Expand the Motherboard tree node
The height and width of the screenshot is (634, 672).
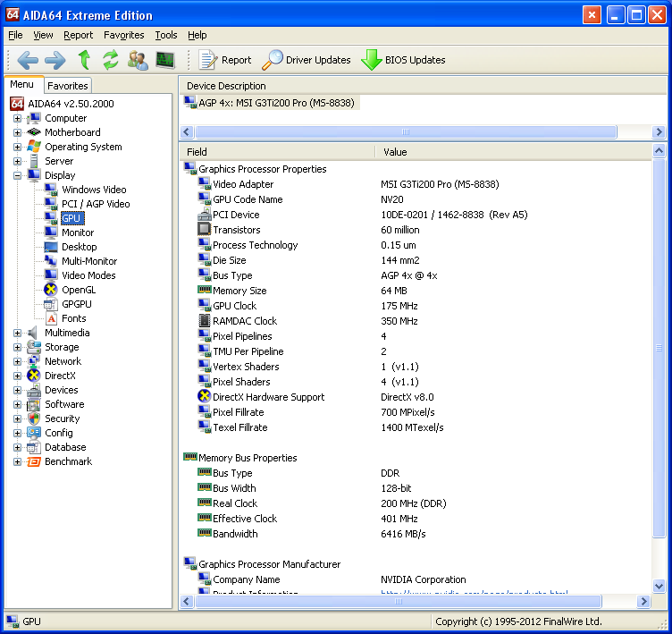(x=17, y=132)
